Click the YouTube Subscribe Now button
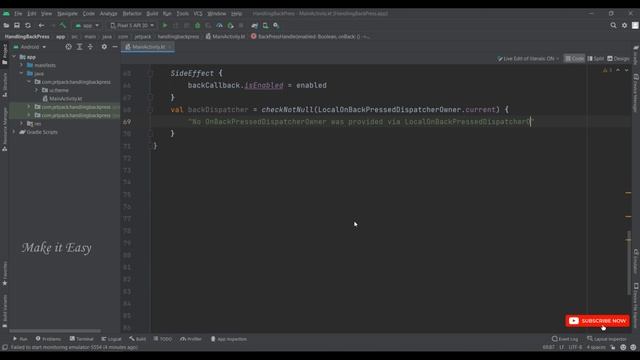This screenshot has height=360, width=640. coord(597,321)
